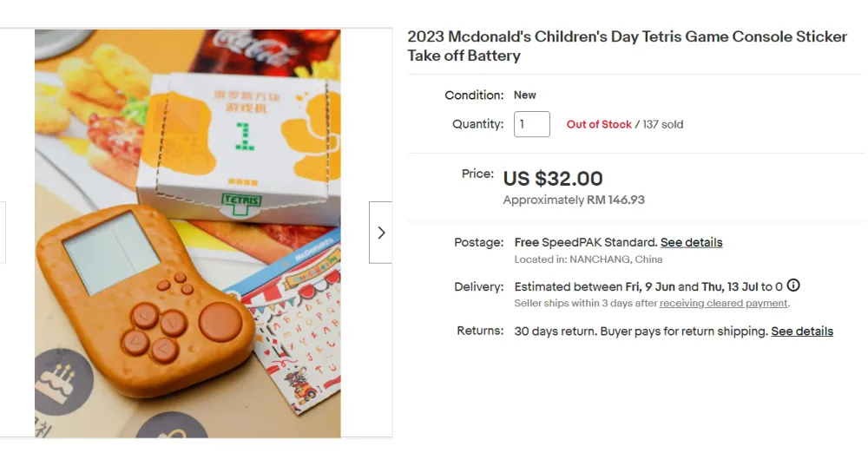Click the delivery info icon
The width and height of the screenshot is (868, 453).
793,286
